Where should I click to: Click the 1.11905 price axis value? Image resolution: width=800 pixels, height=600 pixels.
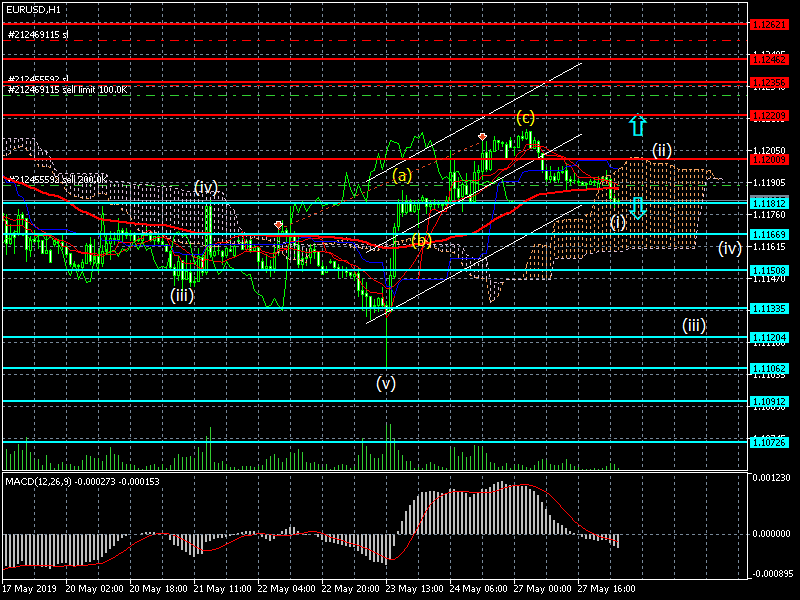point(769,183)
